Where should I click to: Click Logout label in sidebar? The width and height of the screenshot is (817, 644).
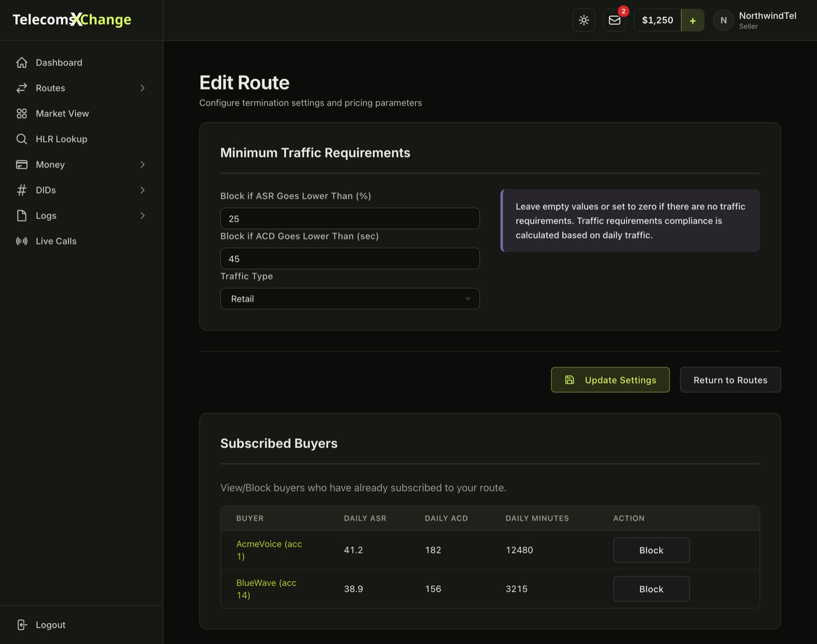coord(51,625)
